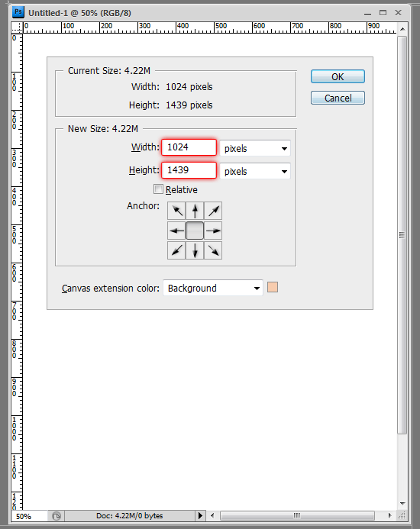Set anchor to top-left arrow
The height and width of the screenshot is (529, 420).
coord(176,211)
